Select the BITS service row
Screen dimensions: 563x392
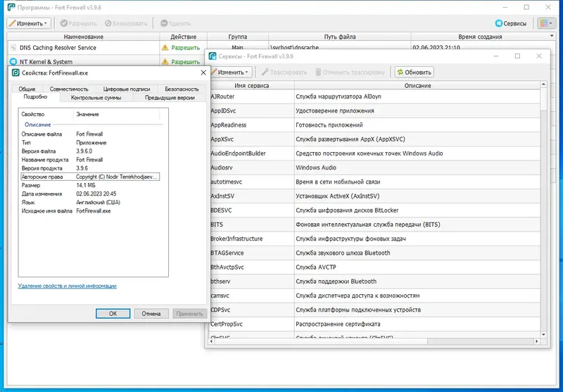point(374,225)
